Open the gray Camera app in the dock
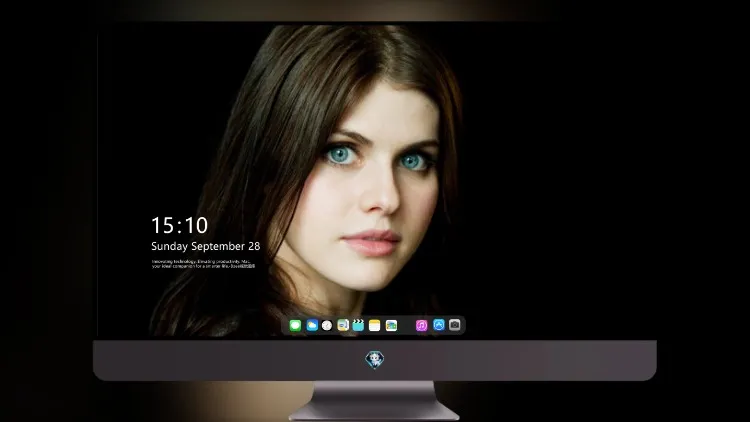The height and width of the screenshot is (422, 750). point(455,325)
